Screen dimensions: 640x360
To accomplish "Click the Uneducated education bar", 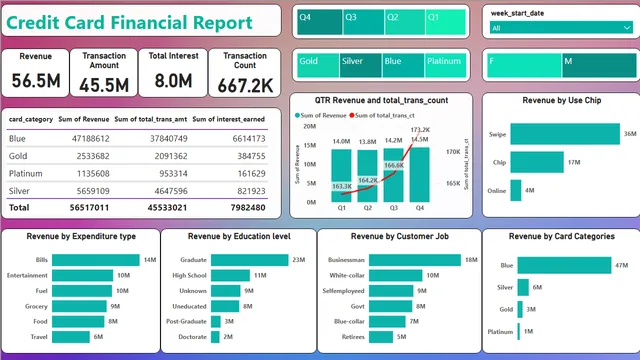I will pyautogui.click(x=225, y=306).
